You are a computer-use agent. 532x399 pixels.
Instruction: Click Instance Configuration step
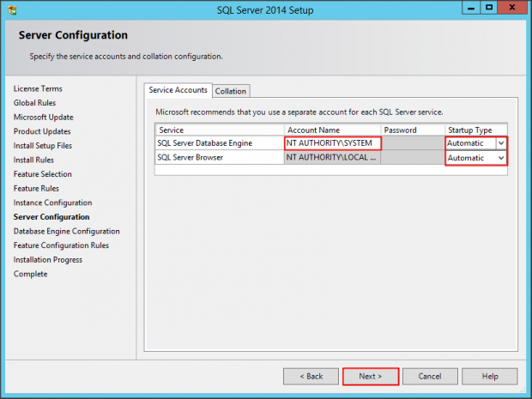pos(52,203)
